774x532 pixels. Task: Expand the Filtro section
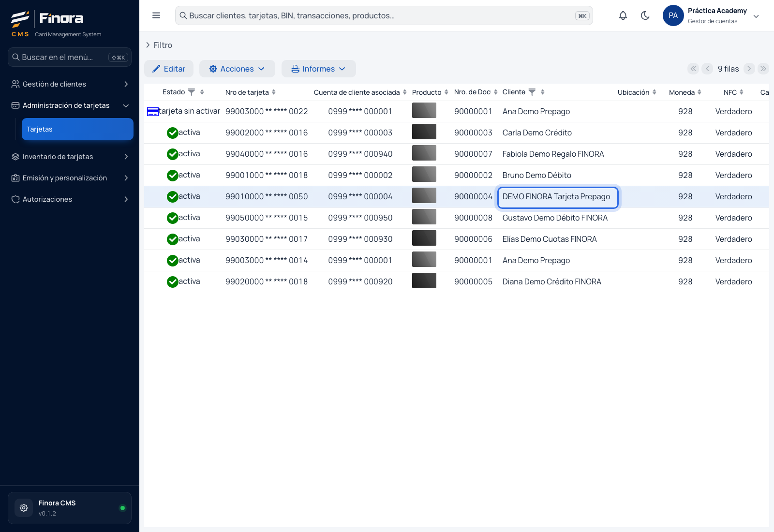(159, 45)
